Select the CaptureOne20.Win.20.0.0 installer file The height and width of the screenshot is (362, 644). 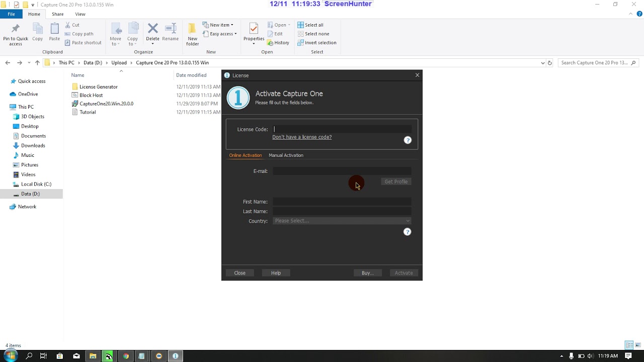(x=107, y=104)
